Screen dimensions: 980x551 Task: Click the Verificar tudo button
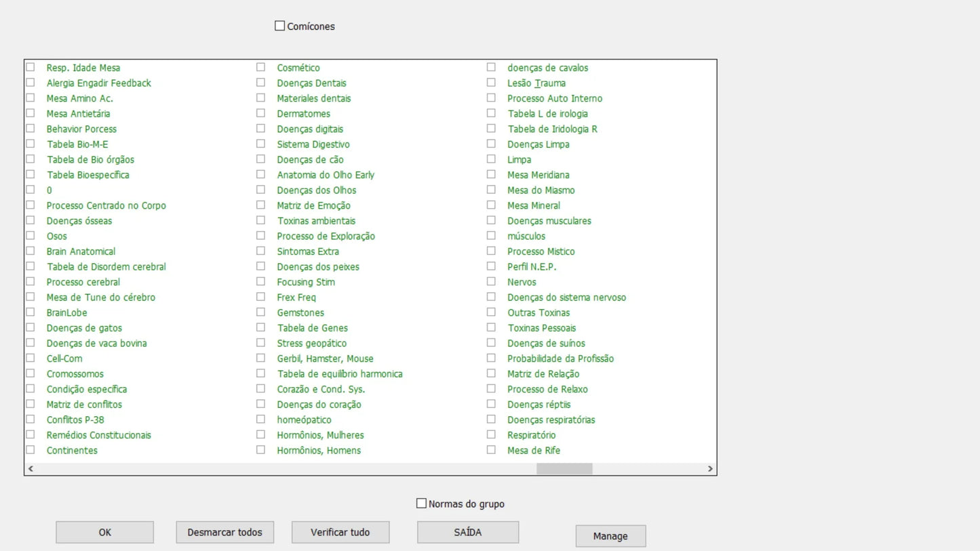(x=340, y=532)
